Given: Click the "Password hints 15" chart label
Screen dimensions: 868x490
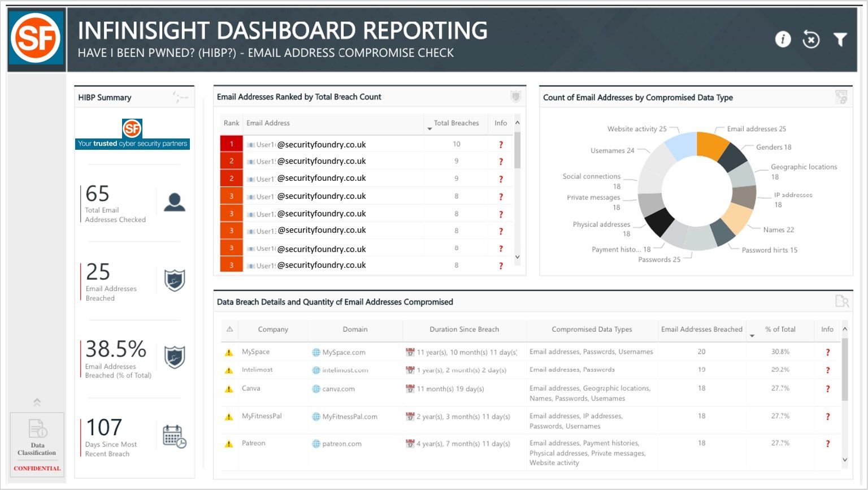Looking at the screenshot, I should pyautogui.click(x=770, y=250).
